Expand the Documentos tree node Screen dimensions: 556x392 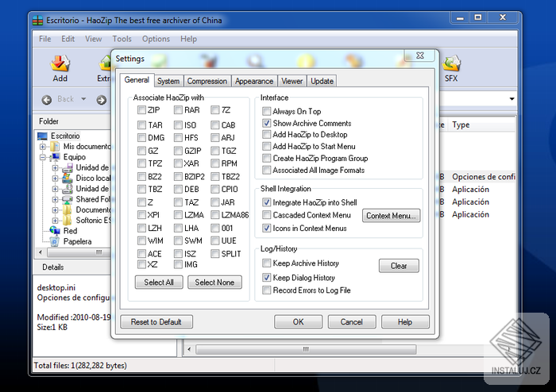click(55, 210)
